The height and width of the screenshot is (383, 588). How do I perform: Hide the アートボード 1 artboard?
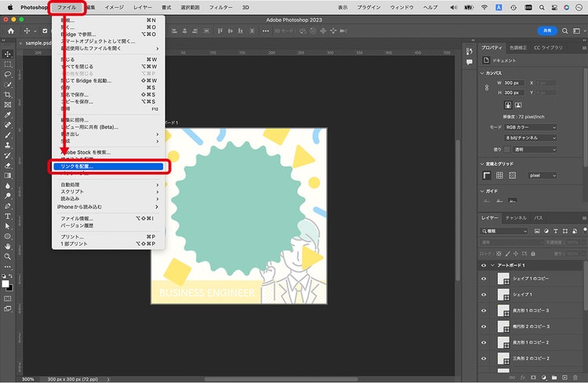pyautogui.click(x=484, y=265)
